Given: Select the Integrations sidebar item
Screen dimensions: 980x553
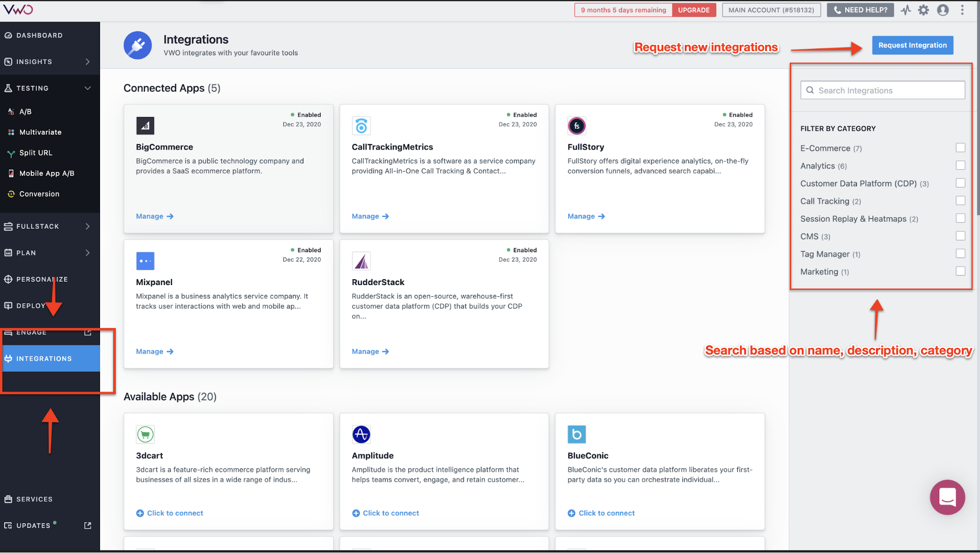Looking at the screenshot, I should (x=50, y=359).
